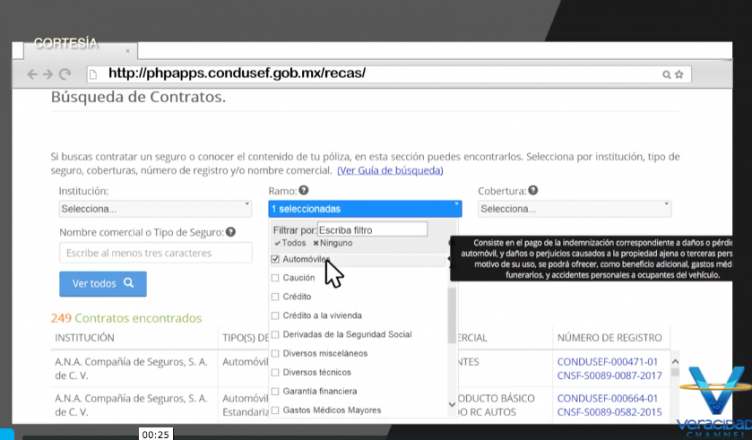Click help icon beside Nombre comercial label
This screenshot has height=440, width=752.
pos(231,232)
